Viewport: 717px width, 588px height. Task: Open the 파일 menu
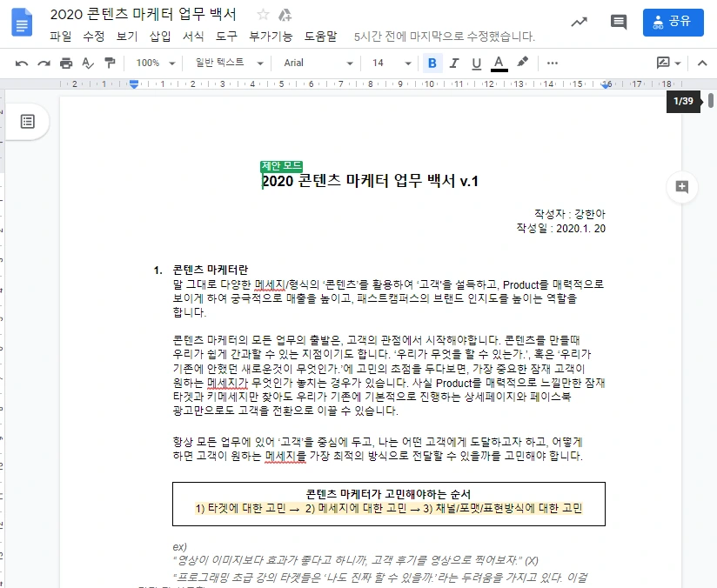(x=60, y=37)
